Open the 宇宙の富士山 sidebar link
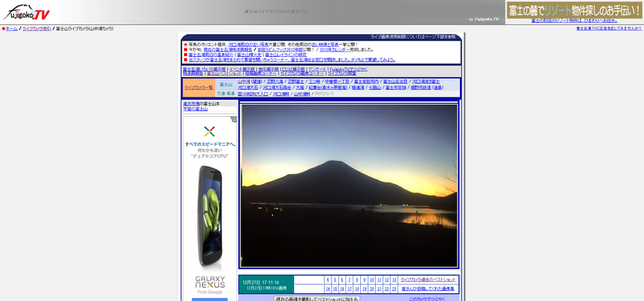Viewport: 644px width, 301px height. pyautogui.click(x=196, y=109)
